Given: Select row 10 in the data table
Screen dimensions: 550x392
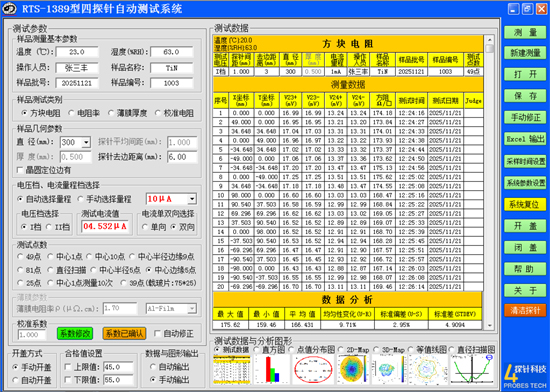Looking at the screenshot, I should click(348, 195).
